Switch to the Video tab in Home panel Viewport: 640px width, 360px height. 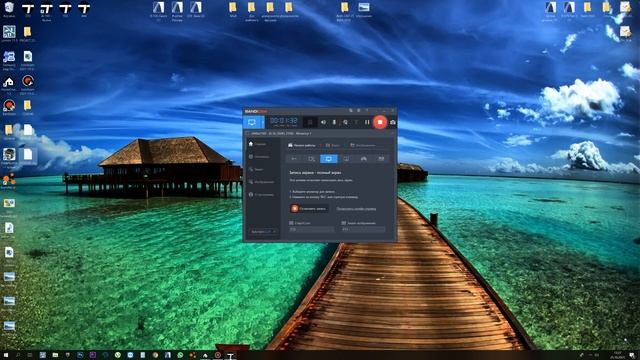[x=333, y=145]
